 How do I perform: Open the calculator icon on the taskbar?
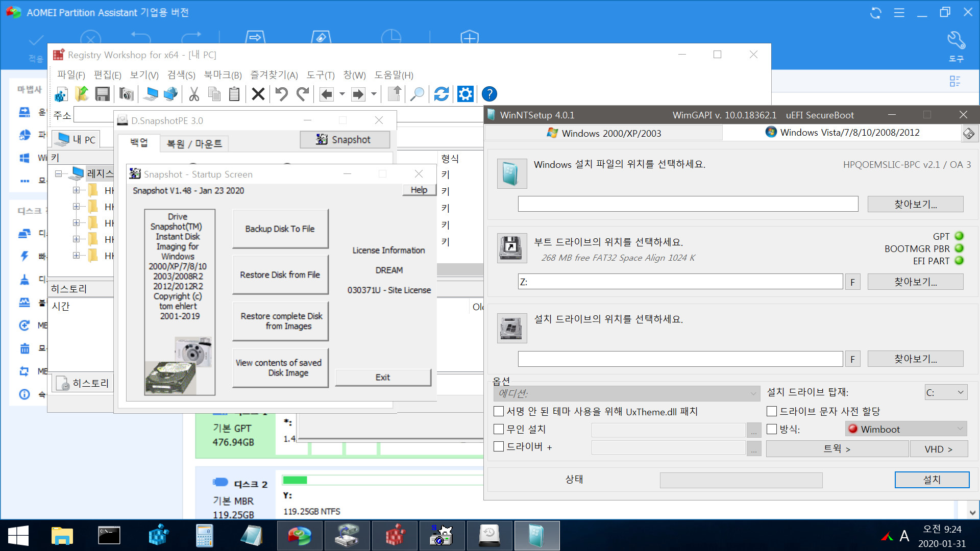[204, 536]
